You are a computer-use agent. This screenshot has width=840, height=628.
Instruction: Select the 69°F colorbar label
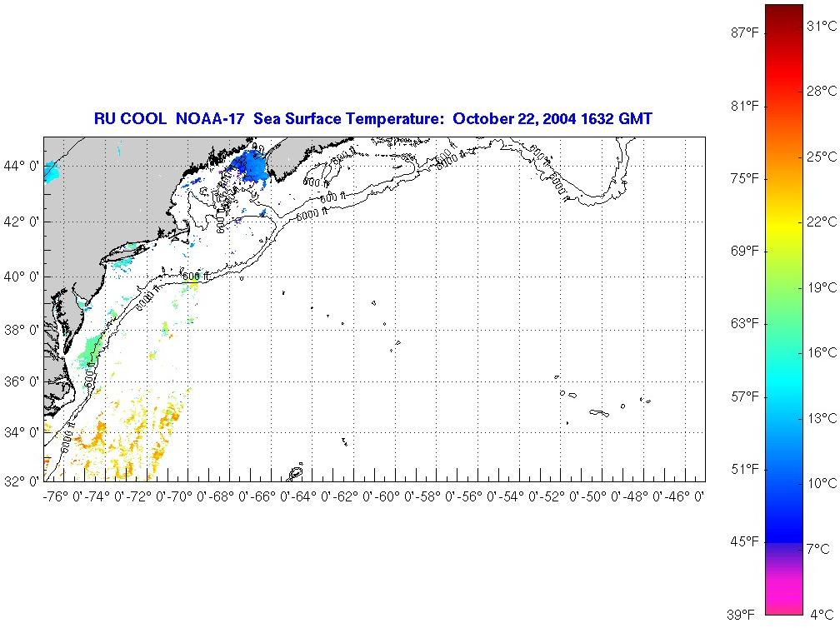coord(745,251)
